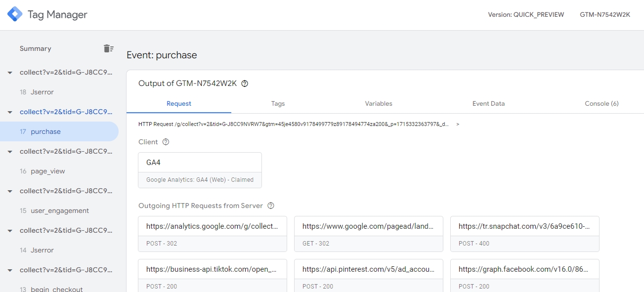Clear events with the trash icon

[108, 48]
